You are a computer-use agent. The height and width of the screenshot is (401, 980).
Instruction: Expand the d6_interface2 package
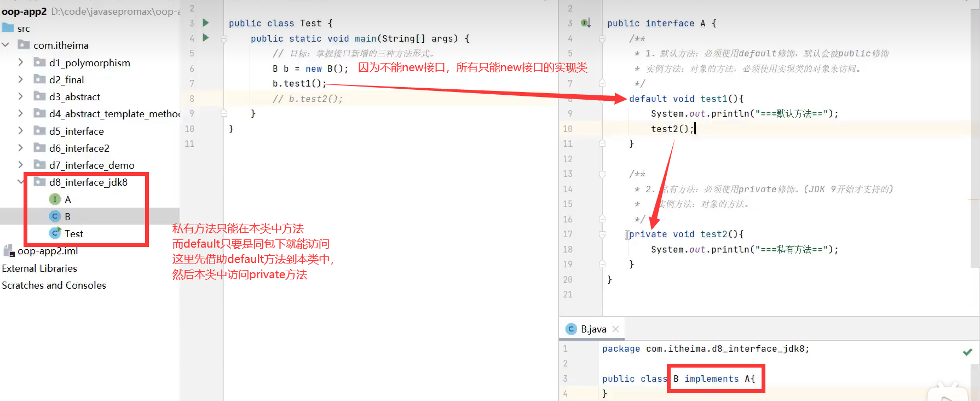click(21, 148)
